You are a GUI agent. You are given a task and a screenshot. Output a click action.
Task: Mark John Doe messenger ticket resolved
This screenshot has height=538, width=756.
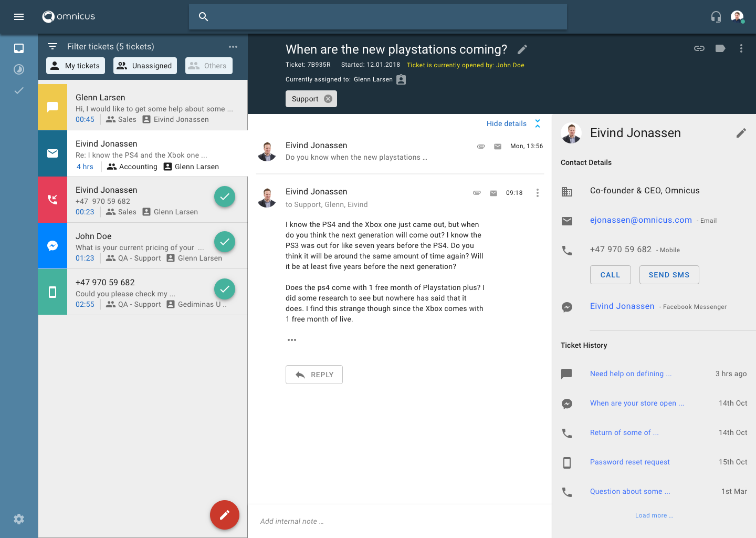point(225,242)
